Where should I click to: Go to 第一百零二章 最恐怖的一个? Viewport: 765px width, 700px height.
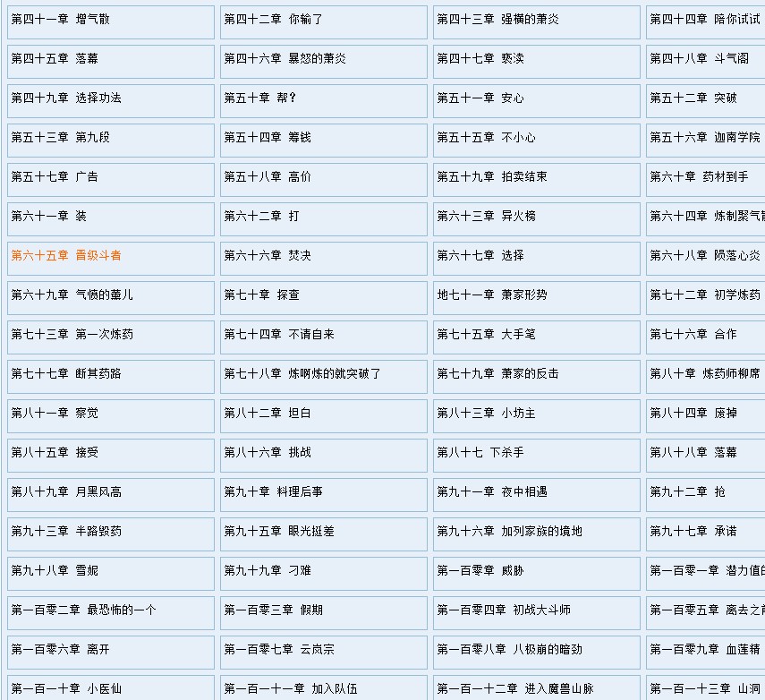point(84,610)
